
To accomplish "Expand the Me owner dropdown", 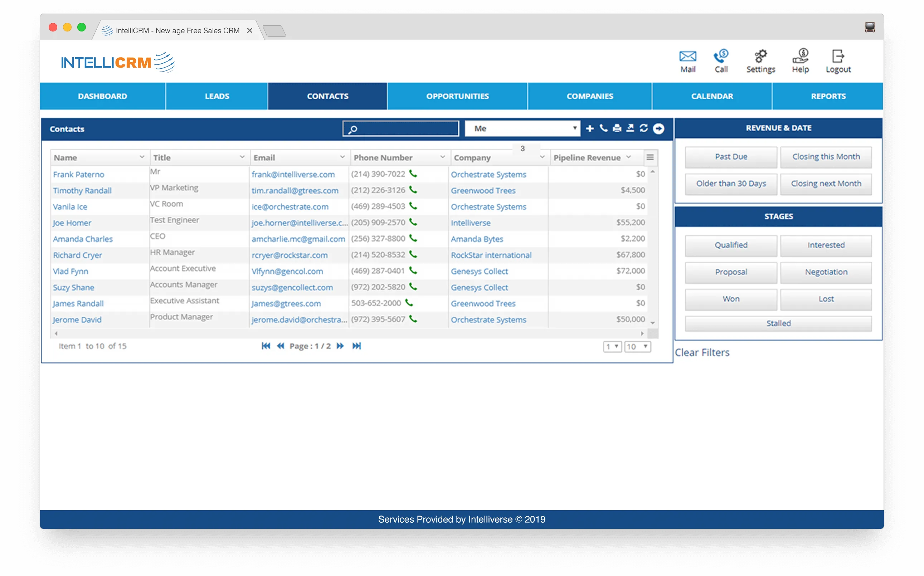I will 522,128.
